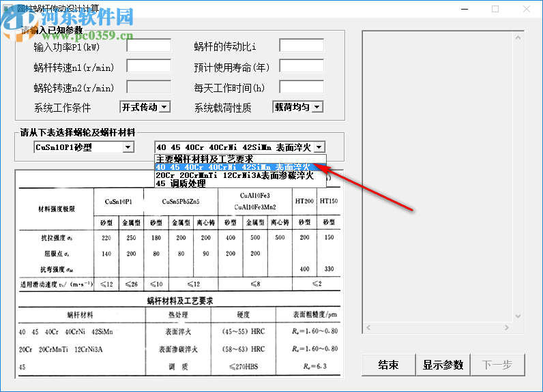
Task: Click the CuSn10P1 column header in table
Action: click(119, 202)
